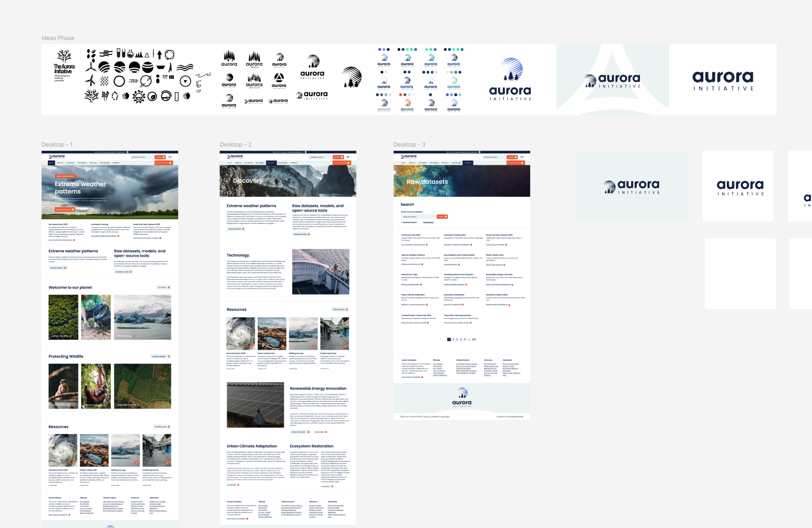Click the wind turbine icon sketch
This screenshot has height=528, width=812.
pos(90,81)
